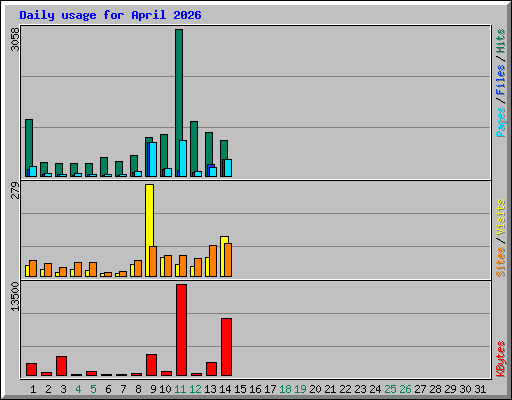This screenshot has width=512, height=400.
Task: Click green weekend day 4 on x-axis
Action: click(78, 389)
